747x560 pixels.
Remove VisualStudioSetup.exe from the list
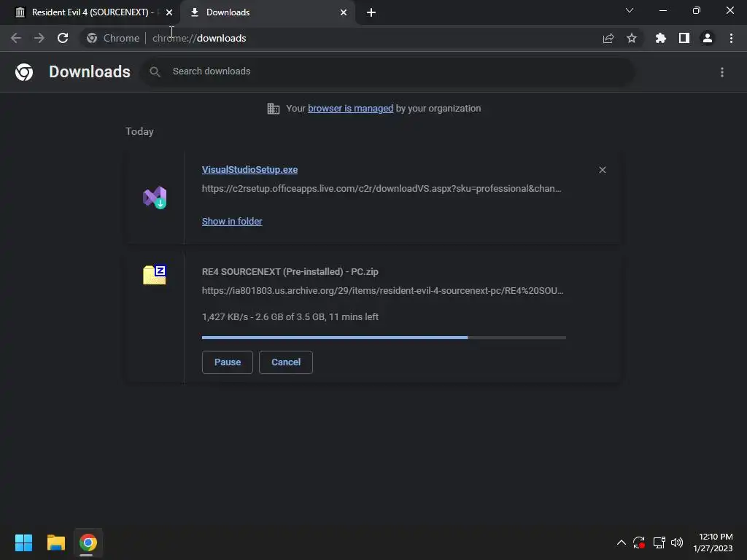pyautogui.click(x=603, y=170)
